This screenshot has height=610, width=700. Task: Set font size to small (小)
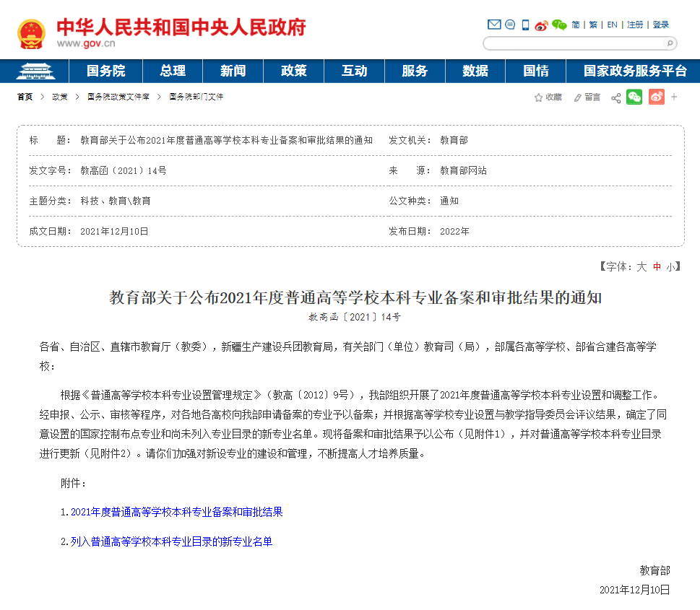(x=671, y=266)
